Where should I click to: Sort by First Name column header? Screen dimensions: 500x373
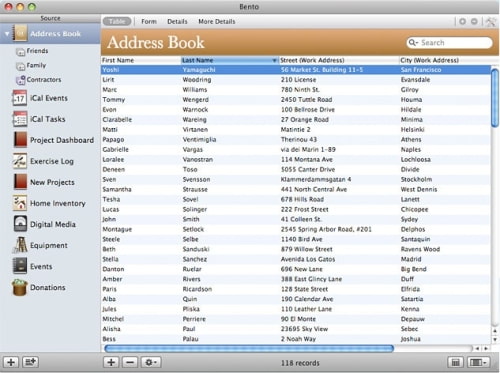[x=141, y=60]
